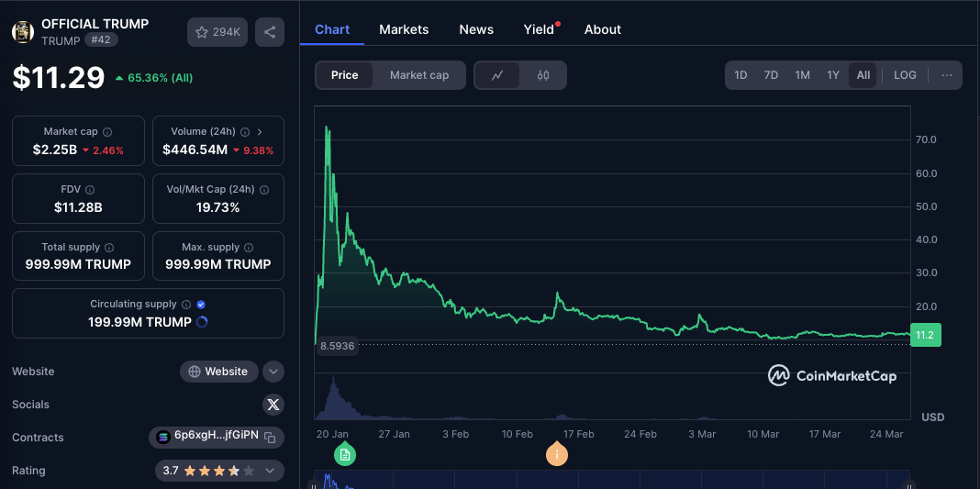Copy the contract address icon
The height and width of the screenshot is (489, 980).
[270, 438]
